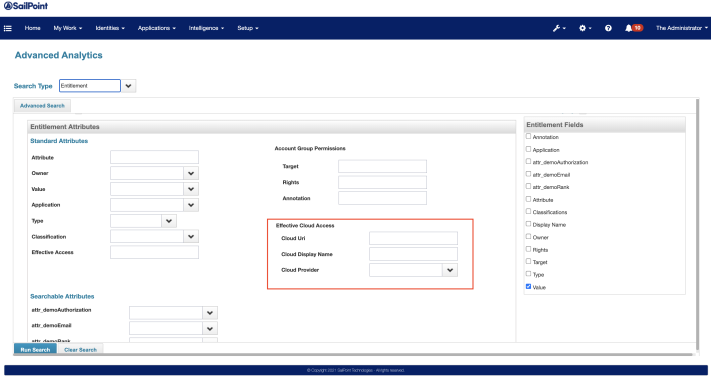Check the attr_demoEmail field checkbox
The width and height of the screenshot is (711, 380).
point(528,174)
